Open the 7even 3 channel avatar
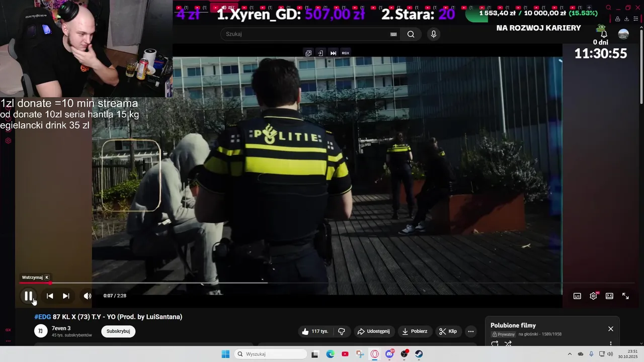This screenshot has width=644, height=362. (41, 331)
